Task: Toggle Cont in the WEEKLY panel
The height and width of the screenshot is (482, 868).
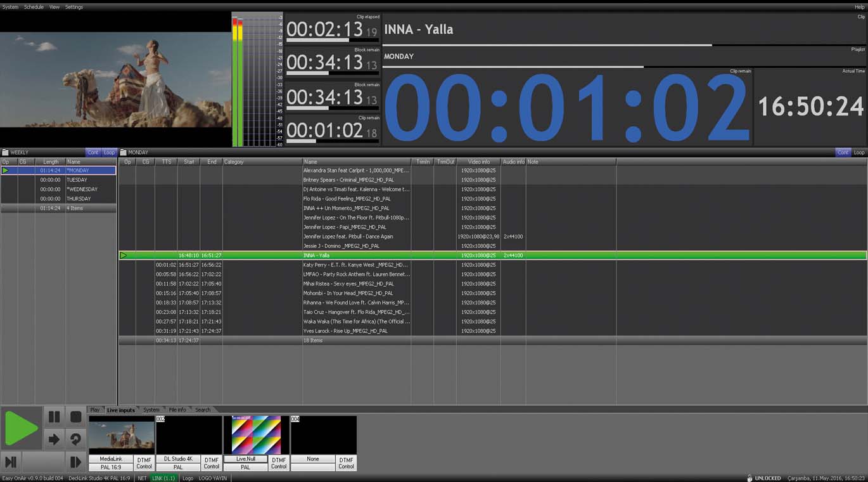Action: (x=93, y=152)
